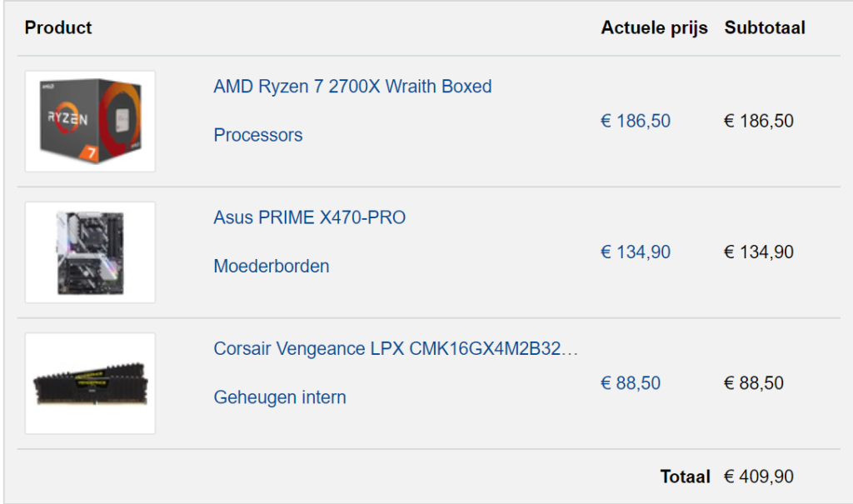Screen dimensions: 853x504
Task: Click the € 186,50 current price link
Action: [636, 121]
